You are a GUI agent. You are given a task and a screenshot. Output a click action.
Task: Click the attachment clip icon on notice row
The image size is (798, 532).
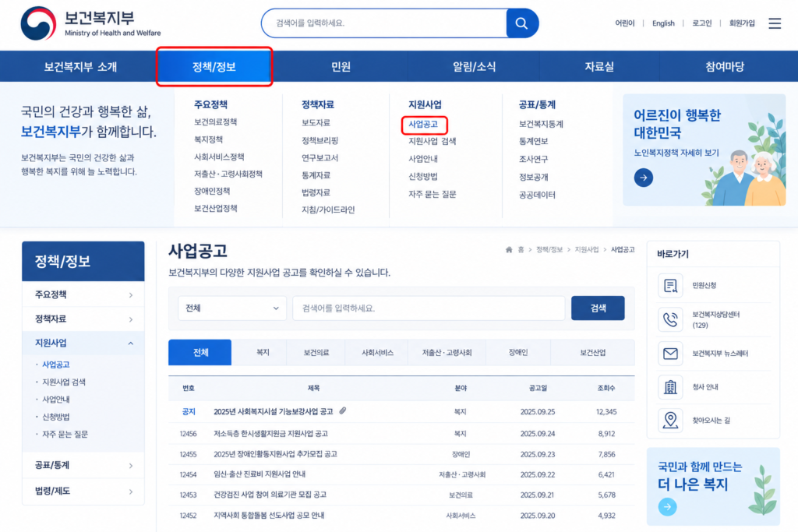[343, 410]
